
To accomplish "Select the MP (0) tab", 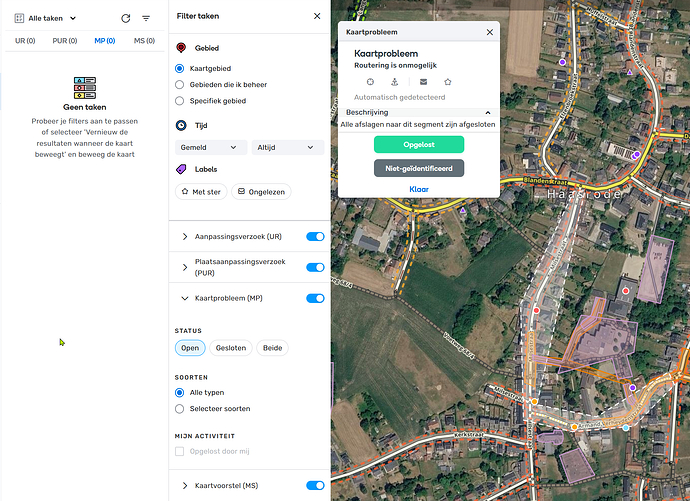I will 105,40.
